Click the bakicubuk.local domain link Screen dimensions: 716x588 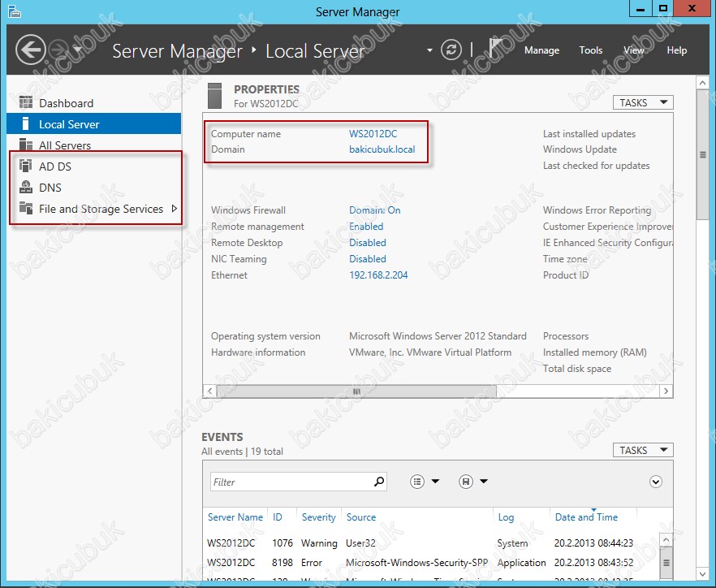pos(382,149)
